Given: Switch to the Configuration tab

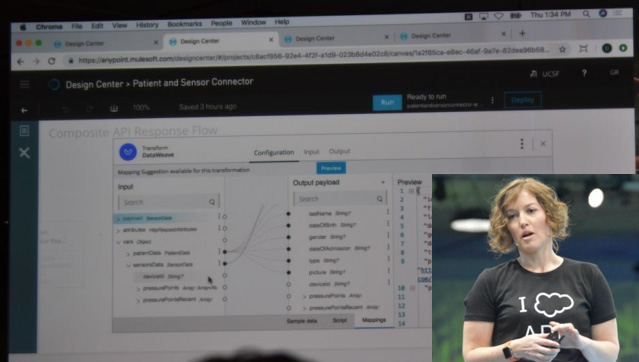Looking at the screenshot, I should 274,152.
